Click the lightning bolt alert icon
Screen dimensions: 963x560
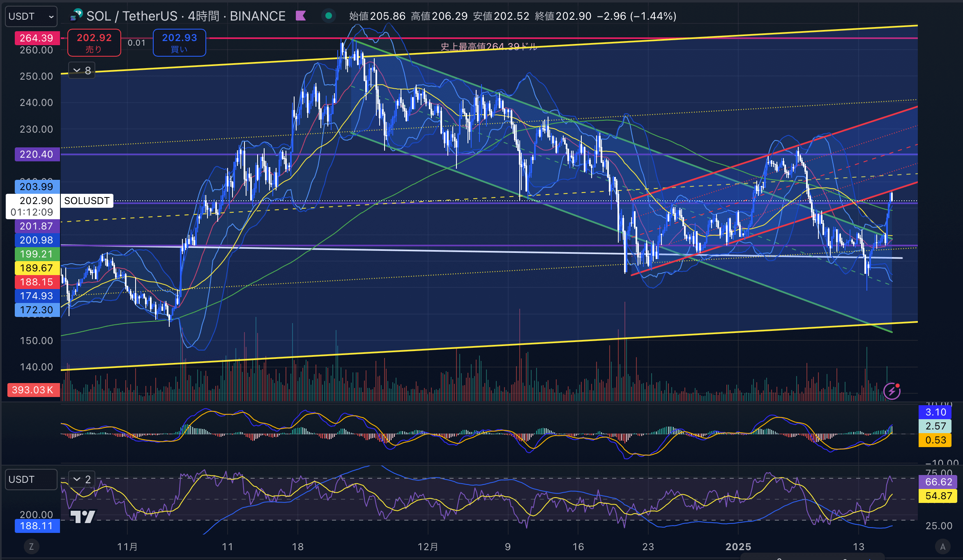tap(892, 391)
